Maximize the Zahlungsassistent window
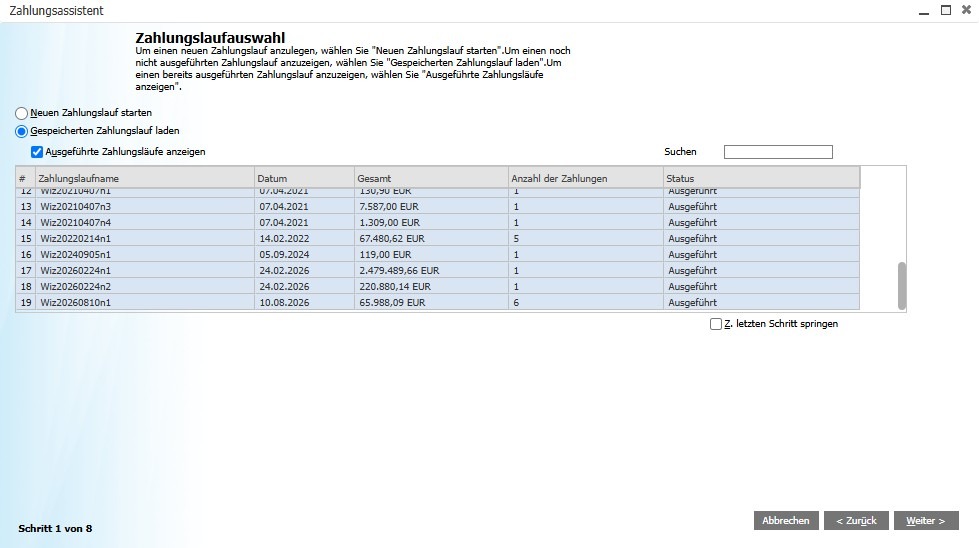This screenshot has height=548, width=979. point(946,10)
